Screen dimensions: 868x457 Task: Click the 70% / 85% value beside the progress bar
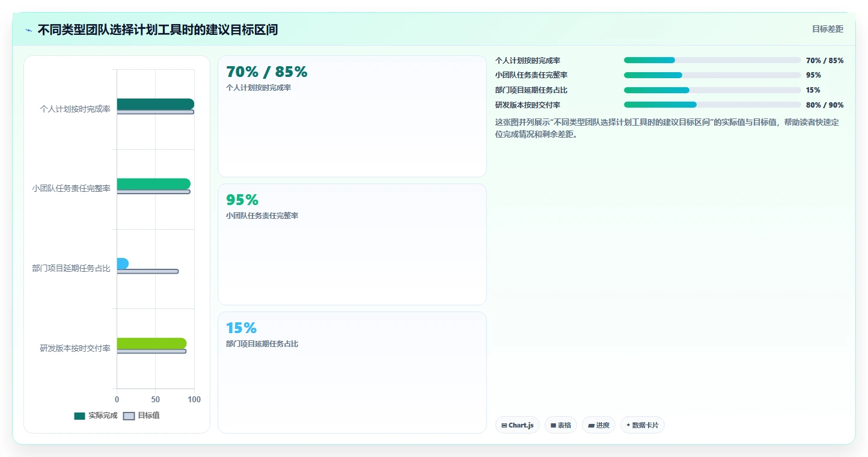(825, 61)
